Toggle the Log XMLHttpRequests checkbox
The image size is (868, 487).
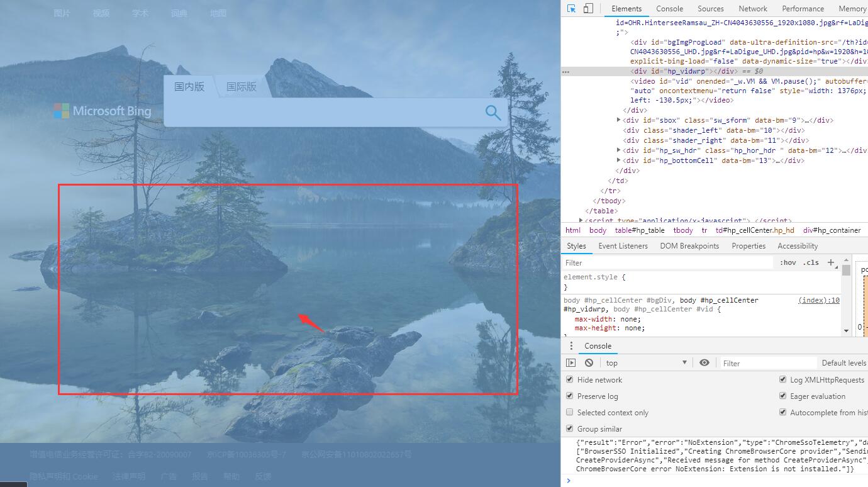point(782,379)
